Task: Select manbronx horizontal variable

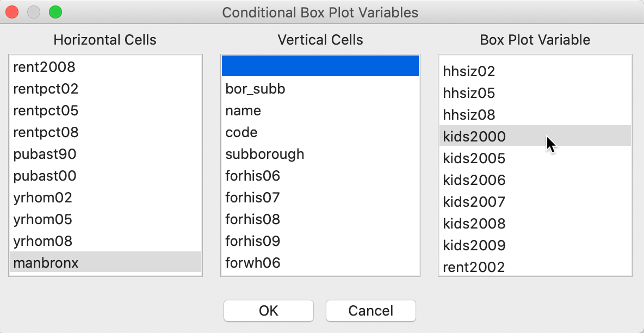Action: [x=46, y=263]
